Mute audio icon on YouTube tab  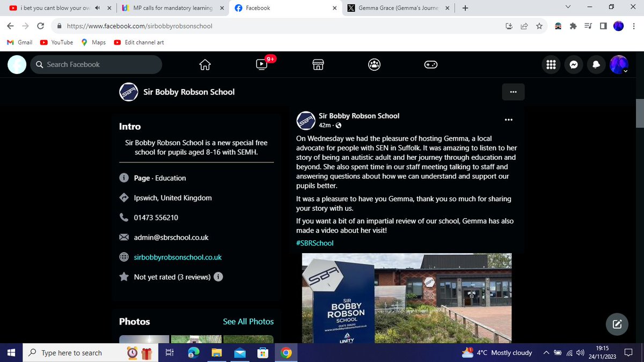pyautogui.click(x=97, y=8)
